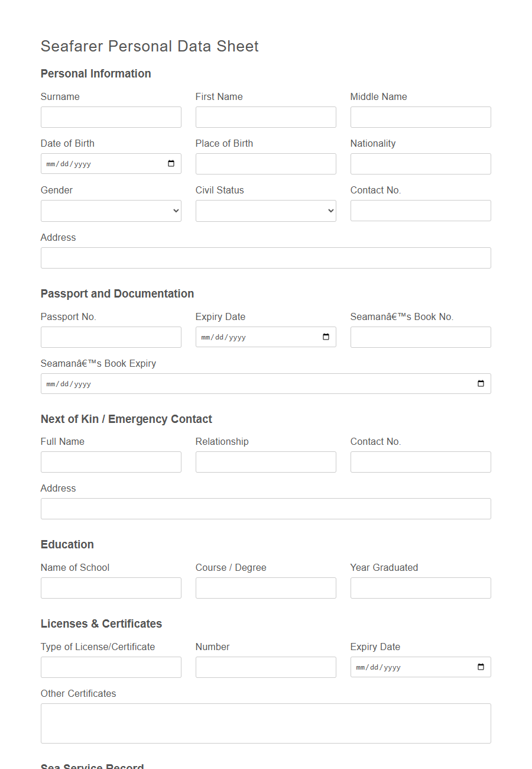Open the license Expiry Date calendar picker
This screenshot has width=532, height=769.
[x=481, y=667]
